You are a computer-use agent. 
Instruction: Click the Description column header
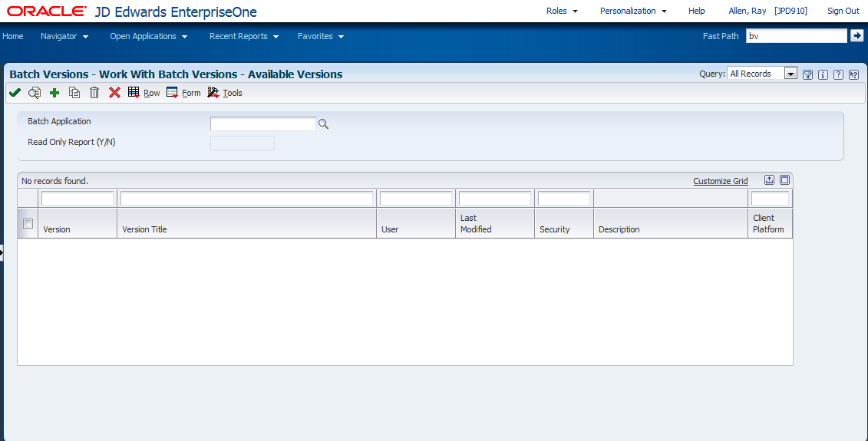tap(670, 223)
